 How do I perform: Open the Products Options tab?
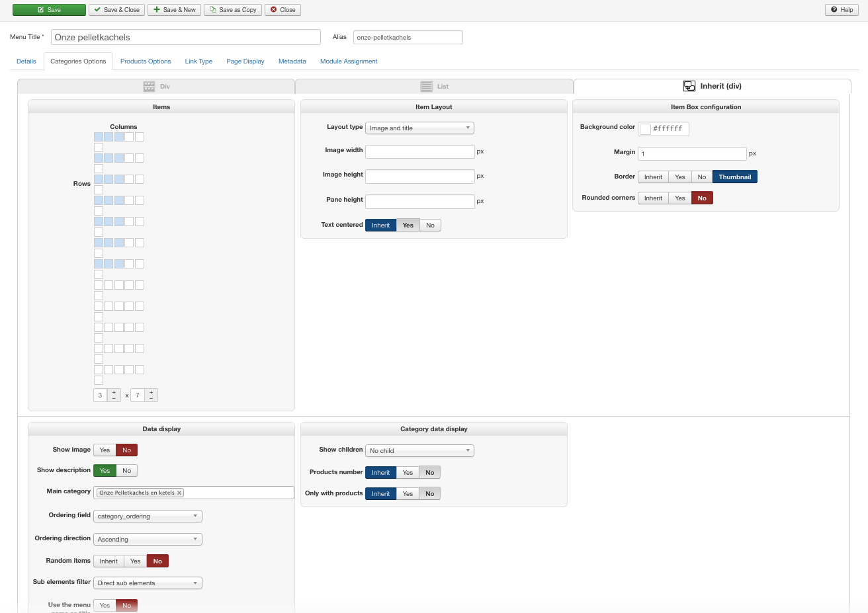tap(146, 61)
